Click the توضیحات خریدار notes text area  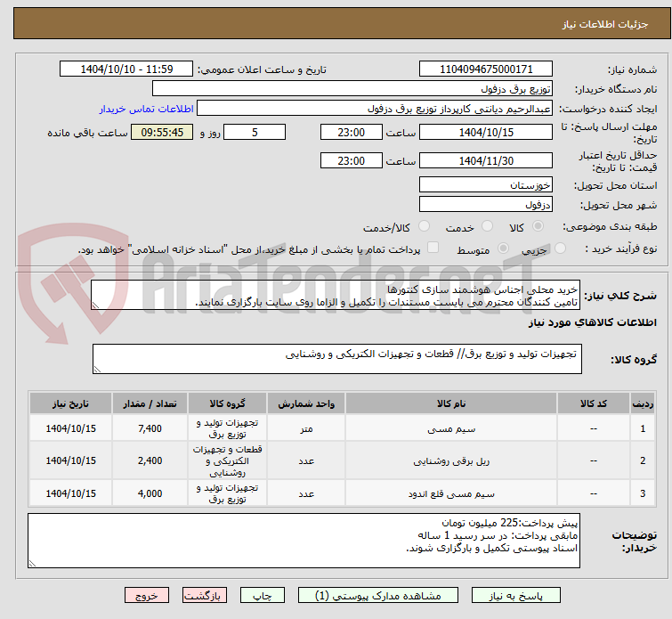point(304,541)
